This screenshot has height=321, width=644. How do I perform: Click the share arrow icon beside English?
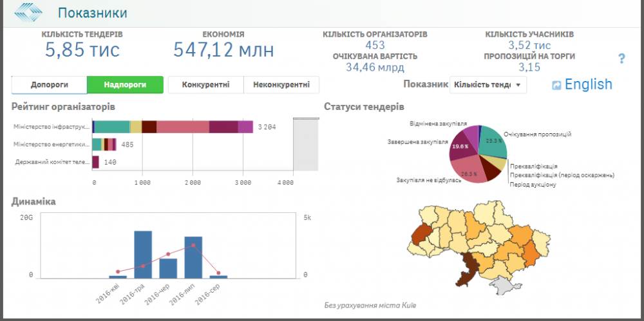pos(556,85)
